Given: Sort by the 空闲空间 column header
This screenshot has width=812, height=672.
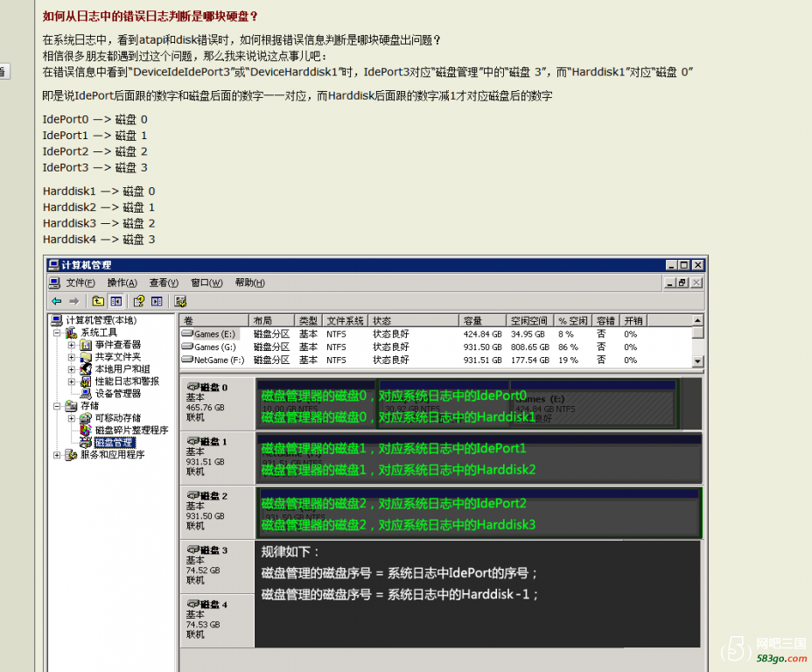Looking at the screenshot, I should coord(529,320).
